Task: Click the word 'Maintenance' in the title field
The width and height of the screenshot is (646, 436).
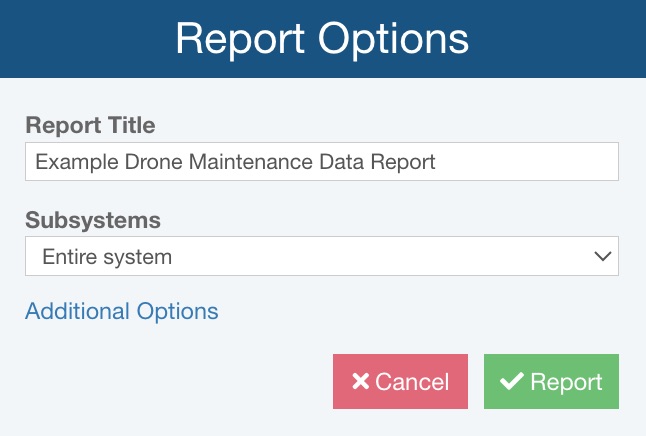Action: (x=235, y=162)
